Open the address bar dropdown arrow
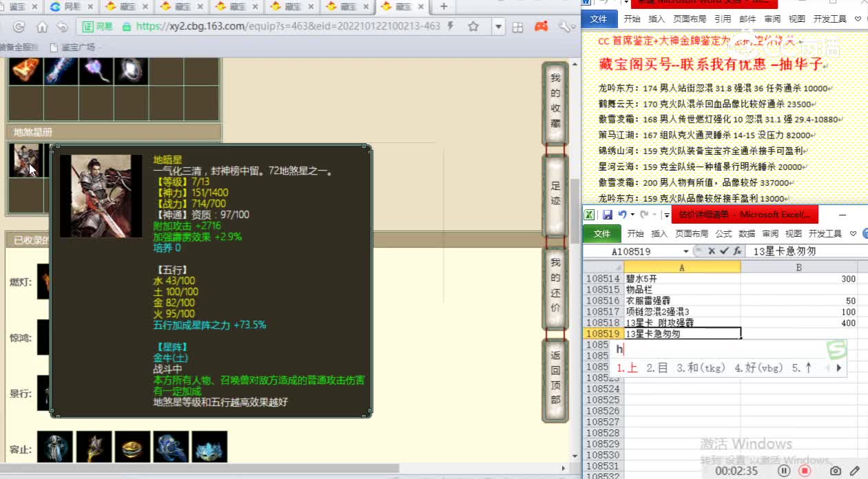Image resolution: width=868 pixels, height=479 pixels. coord(499,27)
